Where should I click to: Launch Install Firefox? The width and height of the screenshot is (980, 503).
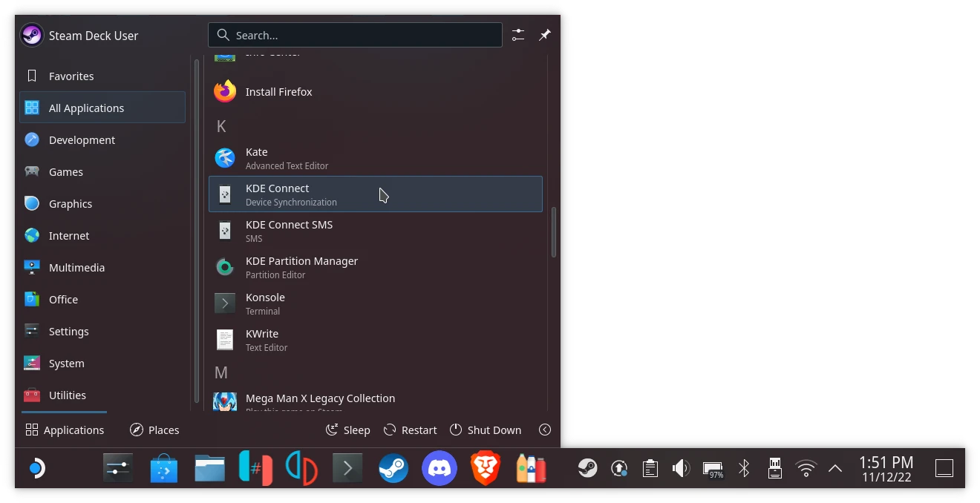(376, 91)
